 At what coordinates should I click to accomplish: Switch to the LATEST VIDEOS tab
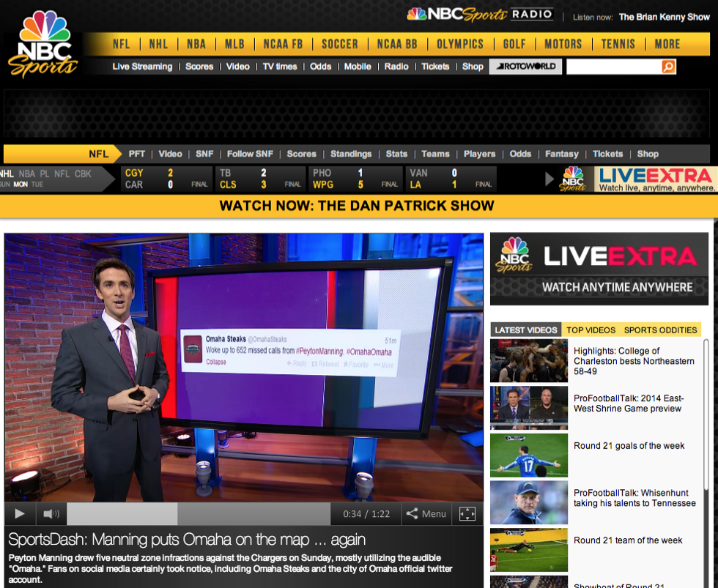[x=526, y=330]
